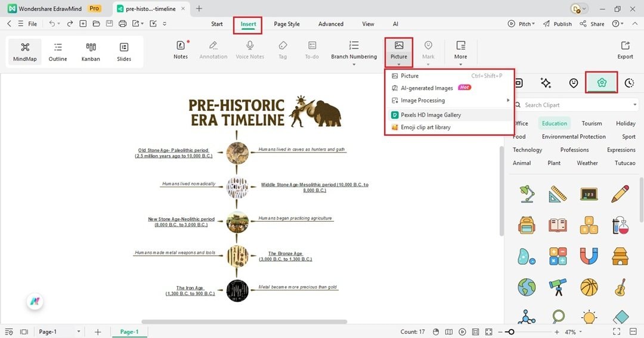Select Voice Notes microphone icon
The height and width of the screenshot is (338, 644).
pos(250,45)
